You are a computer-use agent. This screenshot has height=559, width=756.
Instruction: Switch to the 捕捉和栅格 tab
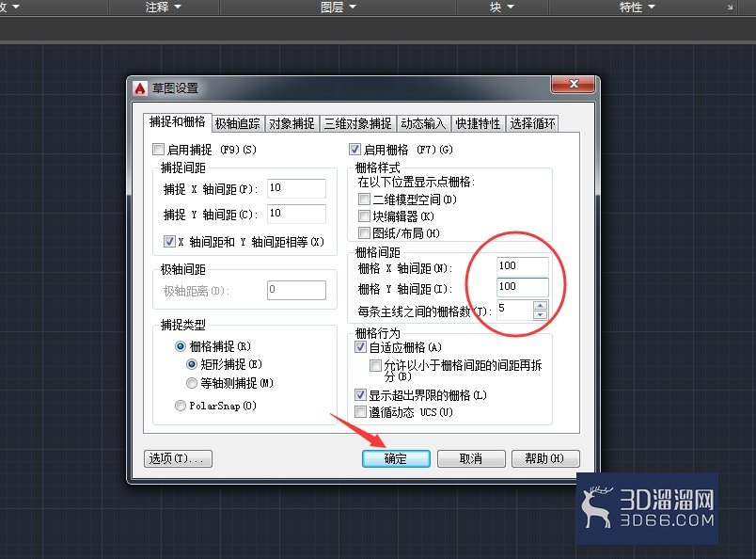coord(178,122)
